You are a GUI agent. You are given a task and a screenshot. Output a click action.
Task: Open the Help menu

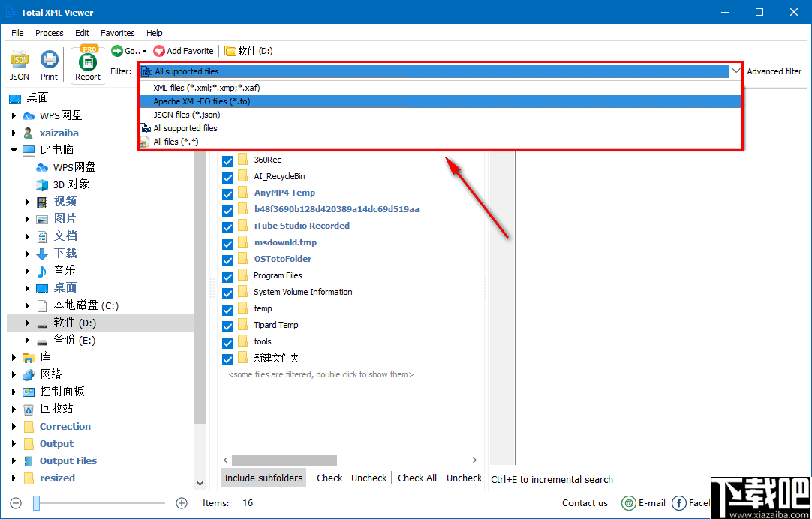155,32
